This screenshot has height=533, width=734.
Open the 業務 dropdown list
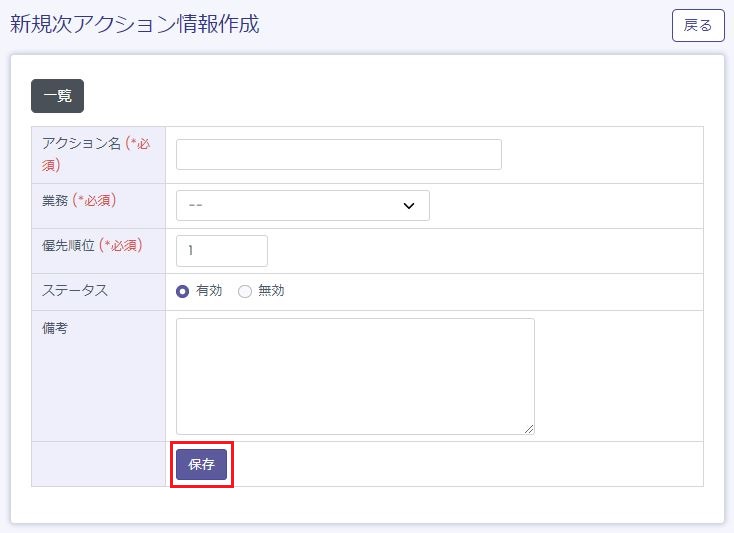pyautogui.click(x=302, y=205)
